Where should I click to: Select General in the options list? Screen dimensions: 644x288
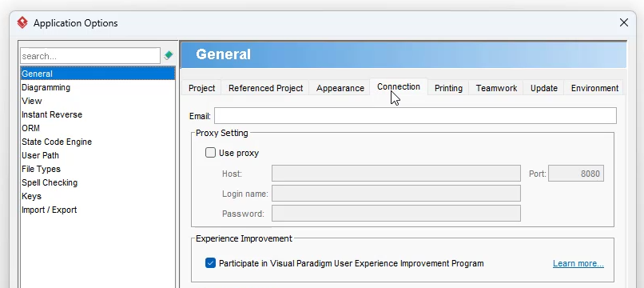[97, 74]
